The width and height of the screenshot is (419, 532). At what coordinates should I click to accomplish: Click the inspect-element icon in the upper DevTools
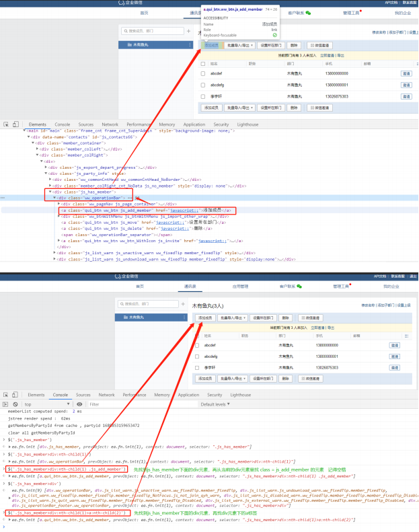pos(6,124)
